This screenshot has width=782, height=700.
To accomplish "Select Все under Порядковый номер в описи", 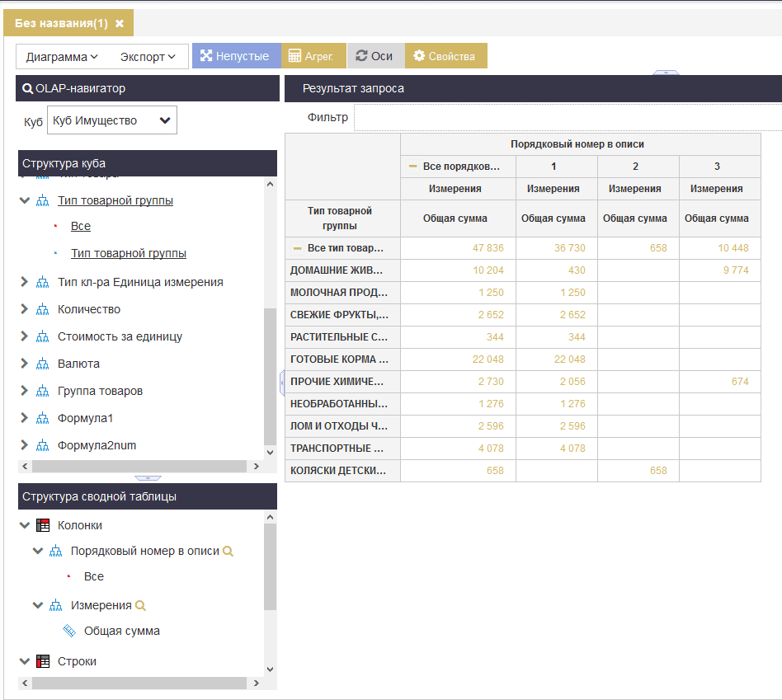I will [x=94, y=577].
